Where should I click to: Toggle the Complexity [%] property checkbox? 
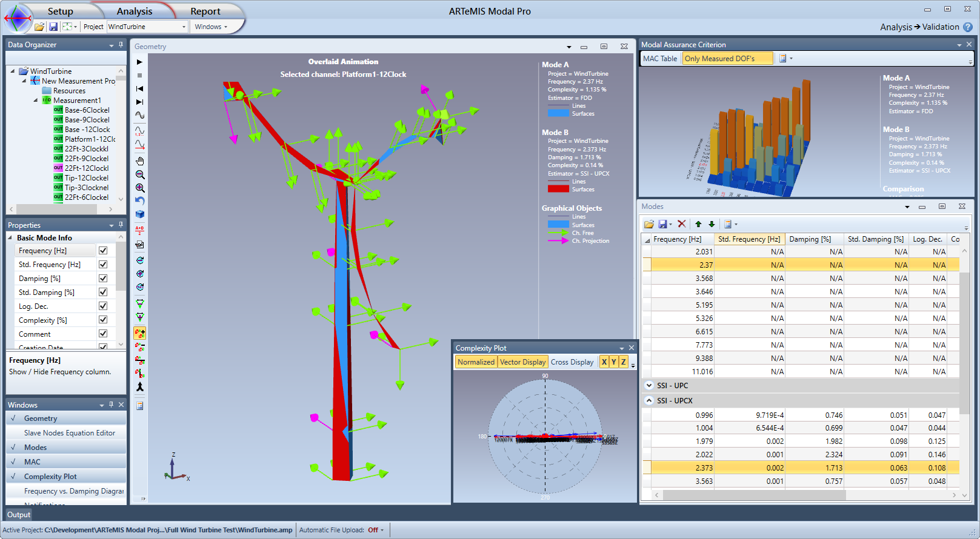pyautogui.click(x=103, y=320)
